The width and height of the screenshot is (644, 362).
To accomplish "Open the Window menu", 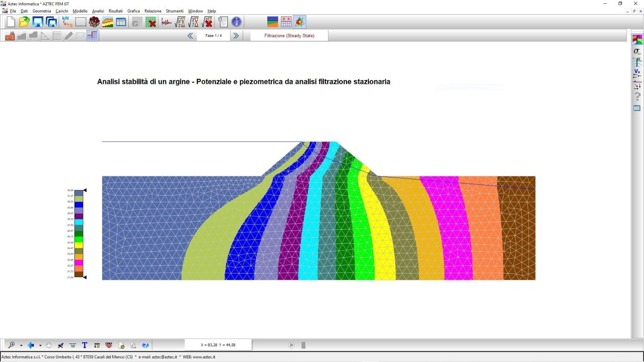I will click(195, 11).
